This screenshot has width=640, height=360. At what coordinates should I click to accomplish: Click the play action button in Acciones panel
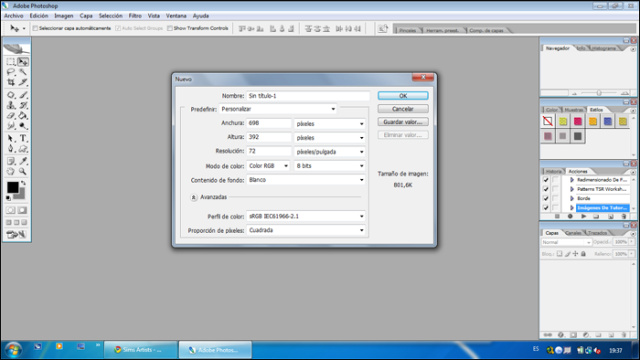point(583,216)
